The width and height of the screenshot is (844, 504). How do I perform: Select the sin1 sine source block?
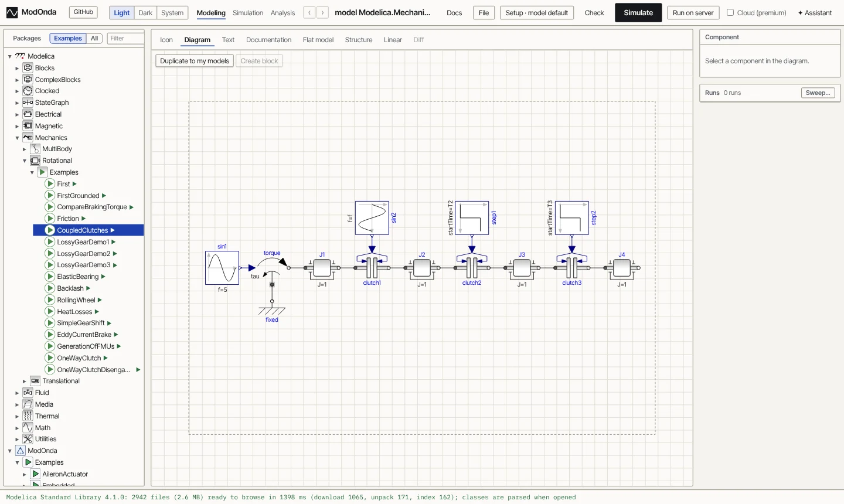(x=222, y=268)
